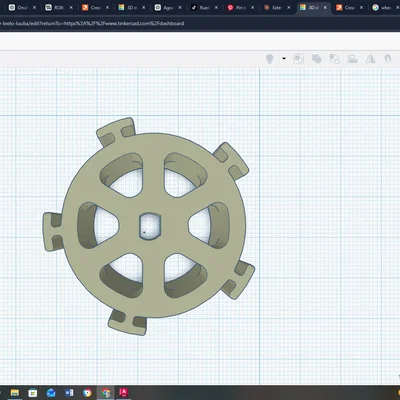The image size is (400, 400).
Task: Open File Explorer from the taskbar
Action: tap(15, 393)
